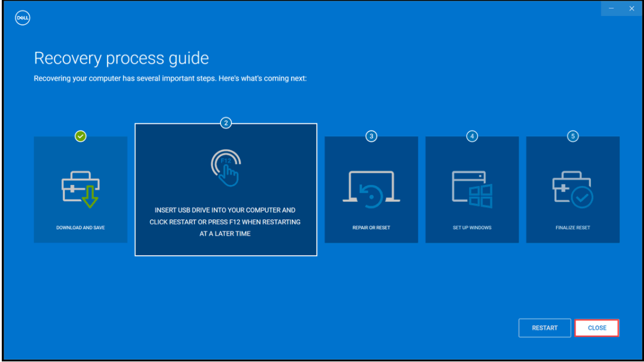Click the Download and Save toolbox icon
This screenshot has width=644, height=362.
click(x=80, y=189)
